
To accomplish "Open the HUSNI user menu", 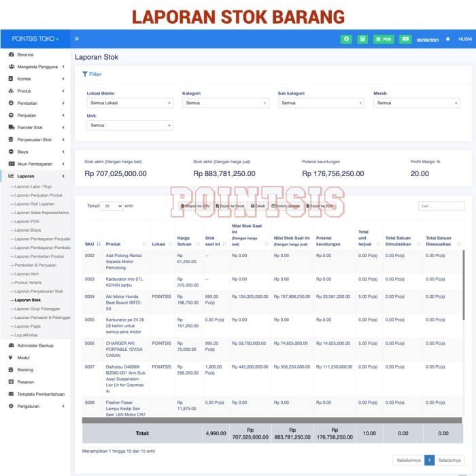I will (x=464, y=39).
